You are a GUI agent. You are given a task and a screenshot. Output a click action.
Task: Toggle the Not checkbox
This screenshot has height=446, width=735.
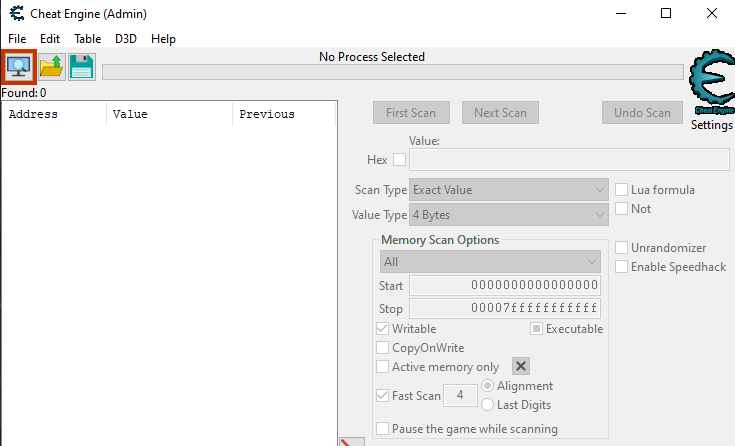[x=622, y=209]
